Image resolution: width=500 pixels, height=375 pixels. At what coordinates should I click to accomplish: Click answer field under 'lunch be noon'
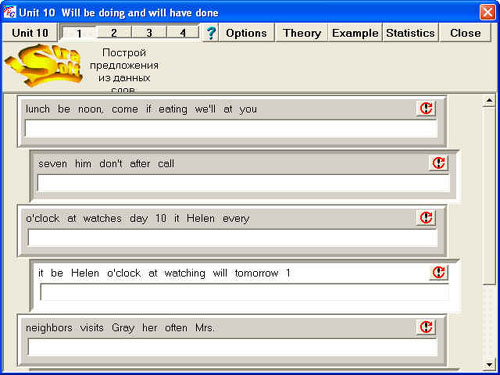click(x=231, y=129)
